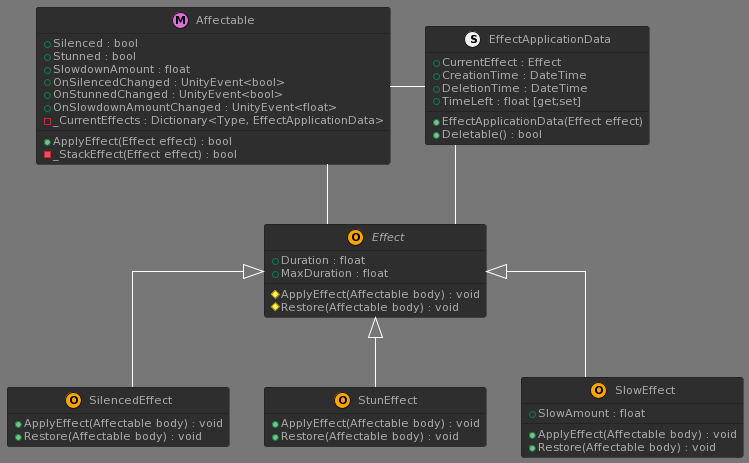This screenshot has width=749, height=463.
Task: Click the Deletable() : bool method text
Action: point(492,134)
